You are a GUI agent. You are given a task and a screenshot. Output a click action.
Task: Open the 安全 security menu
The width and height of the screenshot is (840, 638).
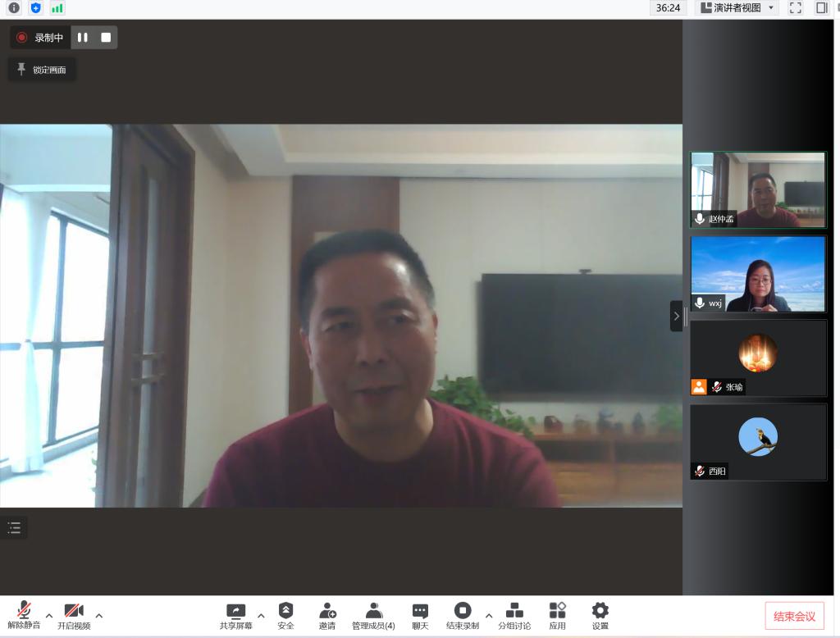(285, 615)
